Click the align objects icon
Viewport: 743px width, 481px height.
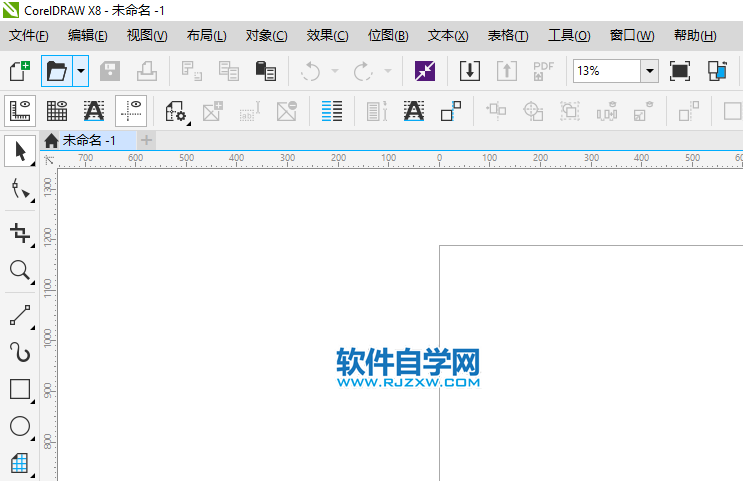tap(496, 111)
